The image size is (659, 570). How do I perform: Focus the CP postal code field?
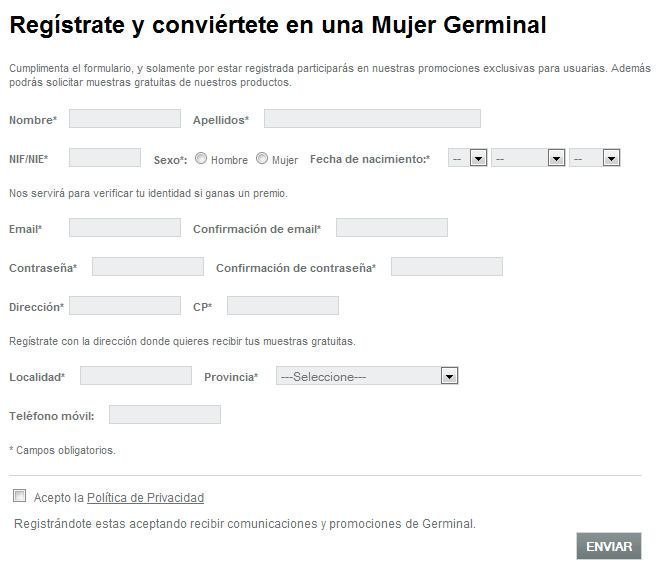(283, 306)
